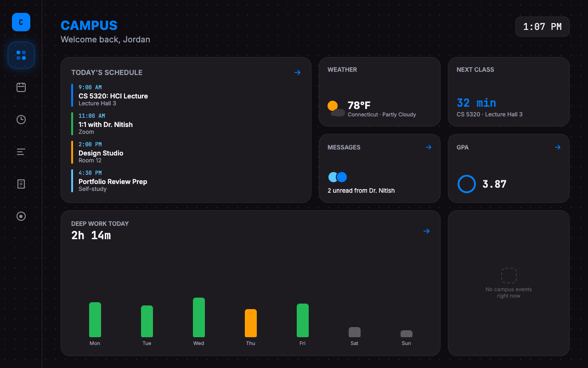This screenshot has height=368, width=588.
Task: Click the 78°F temperature reading
Action: (x=359, y=105)
